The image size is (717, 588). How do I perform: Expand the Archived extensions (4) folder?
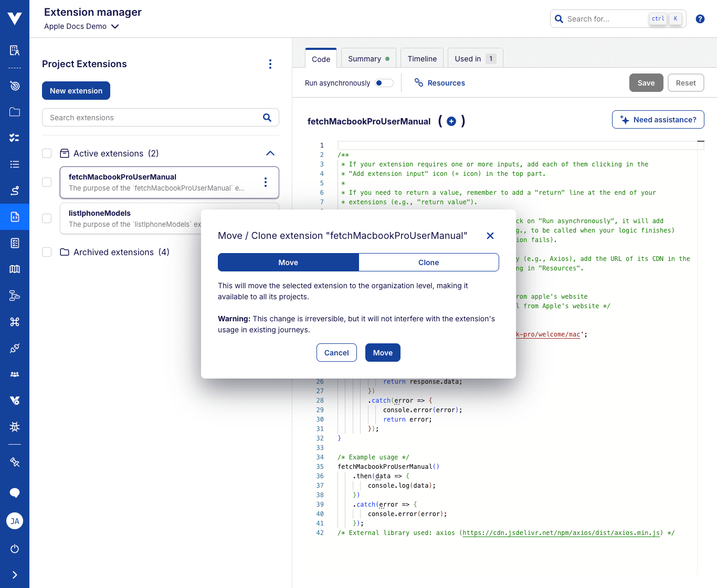114,252
